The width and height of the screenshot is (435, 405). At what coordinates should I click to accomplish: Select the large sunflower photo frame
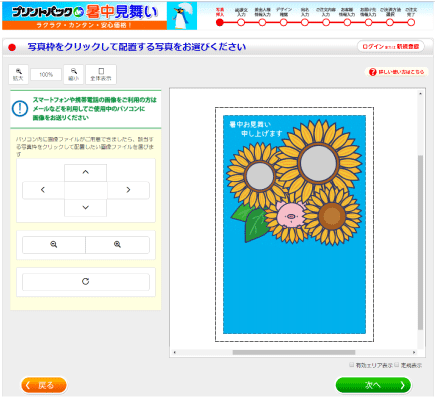(x=318, y=163)
